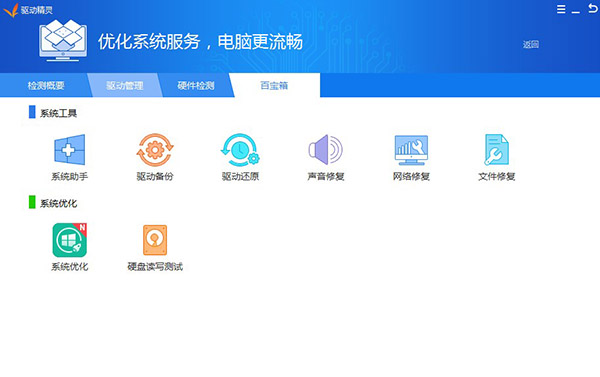Open the 驱动还原 restore tool
Screen dimensions: 600x377
point(240,150)
